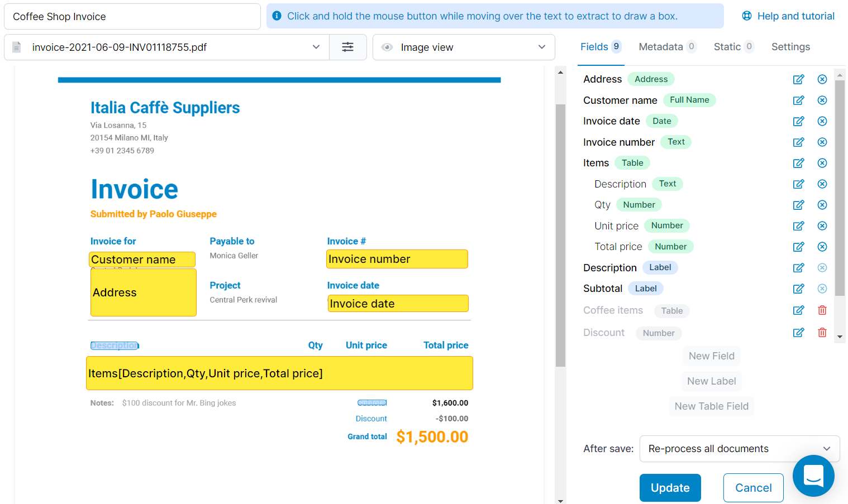The width and height of the screenshot is (848, 504).
Task: Open the chat support bubble
Action: [x=813, y=476]
